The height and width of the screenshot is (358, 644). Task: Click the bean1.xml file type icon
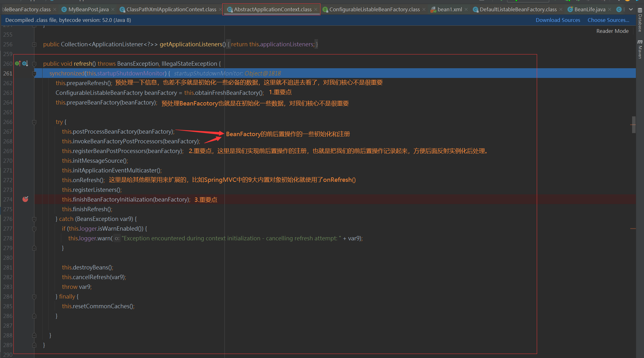tap(433, 9)
